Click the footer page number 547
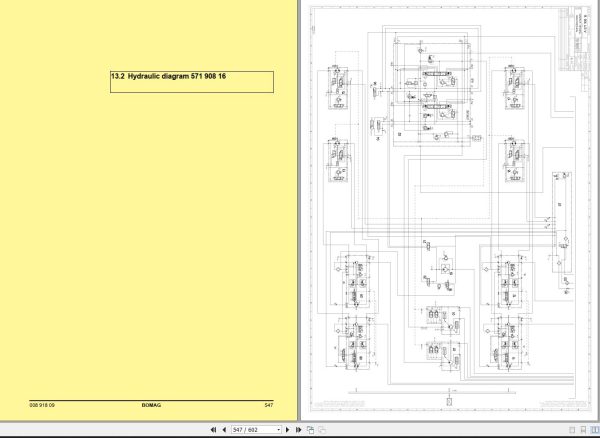Viewport: 600px width, 438px height. (x=269, y=405)
